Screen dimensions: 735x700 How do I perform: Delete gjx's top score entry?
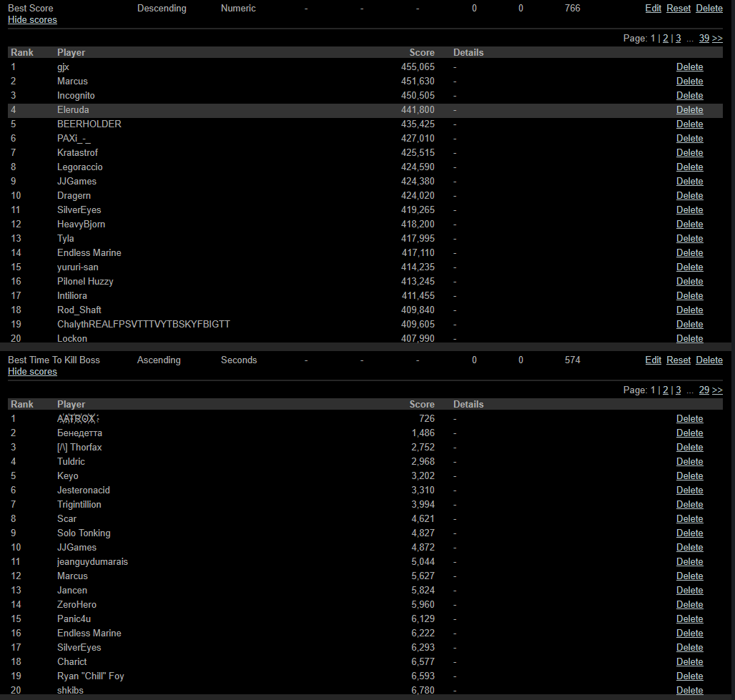[689, 67]
